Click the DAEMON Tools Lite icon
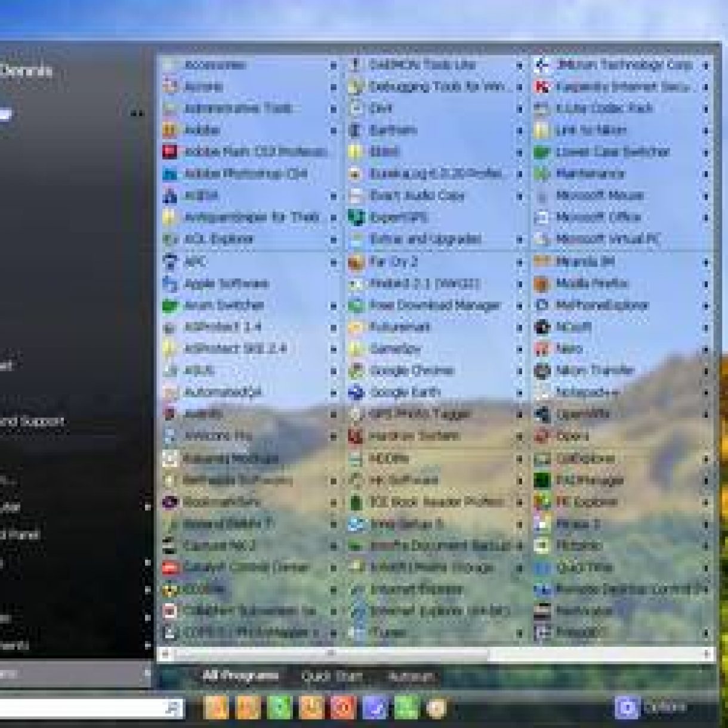728x728 pixels. (x=356, y=64)
